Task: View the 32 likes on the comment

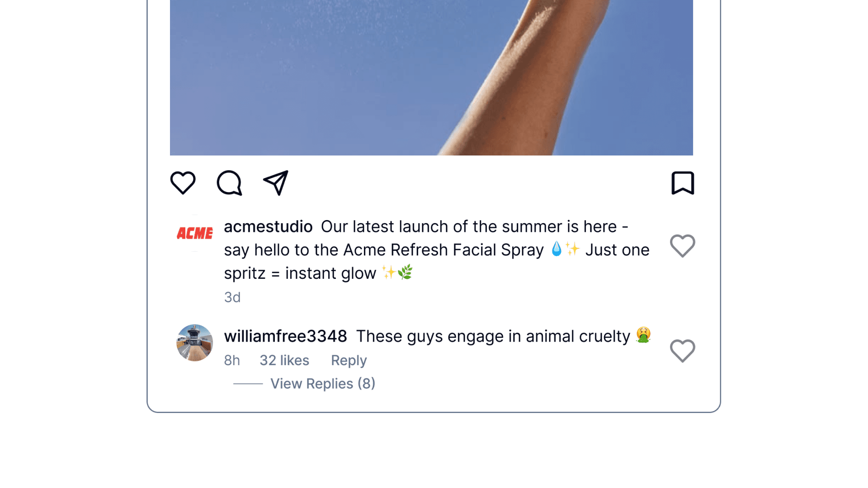Action: pyautogui.click(x=284, y=360)
